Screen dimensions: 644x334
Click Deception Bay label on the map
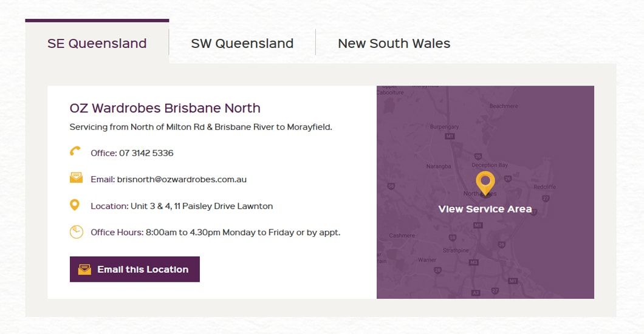click(490, 165)
